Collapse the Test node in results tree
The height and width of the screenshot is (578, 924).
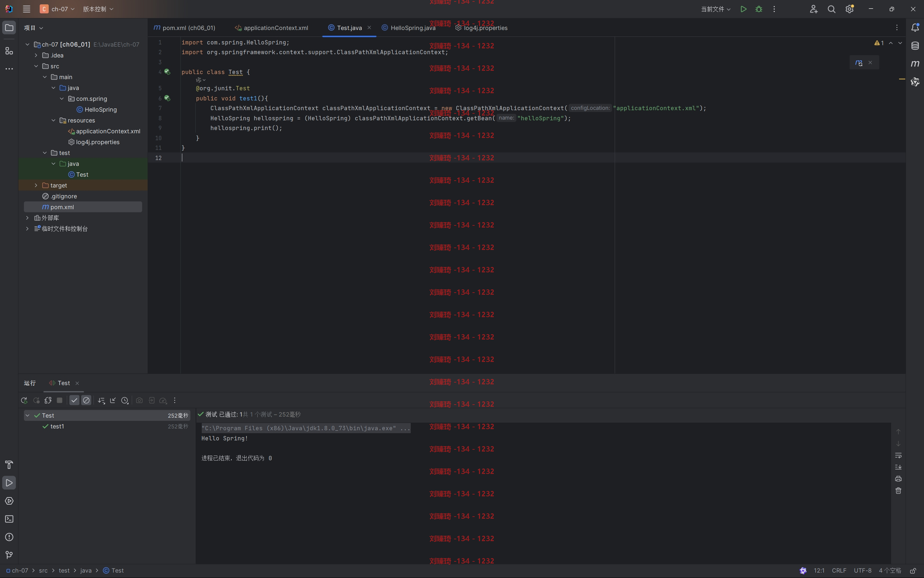(27, 415)
